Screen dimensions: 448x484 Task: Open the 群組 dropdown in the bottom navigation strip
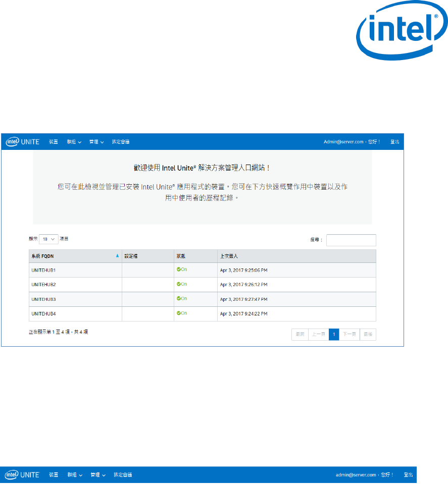pos(75,475)
